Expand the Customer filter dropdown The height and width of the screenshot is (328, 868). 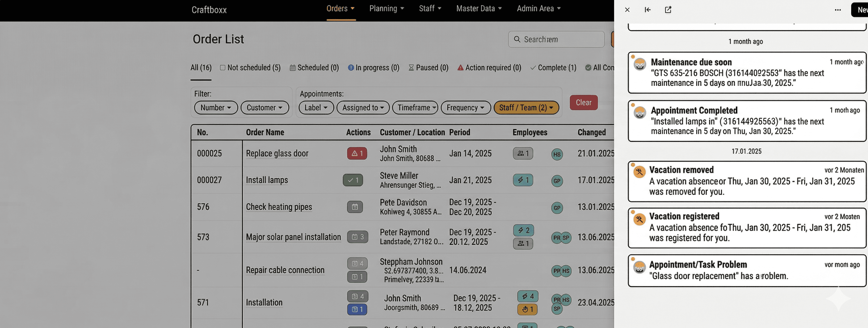coord(264,108)
